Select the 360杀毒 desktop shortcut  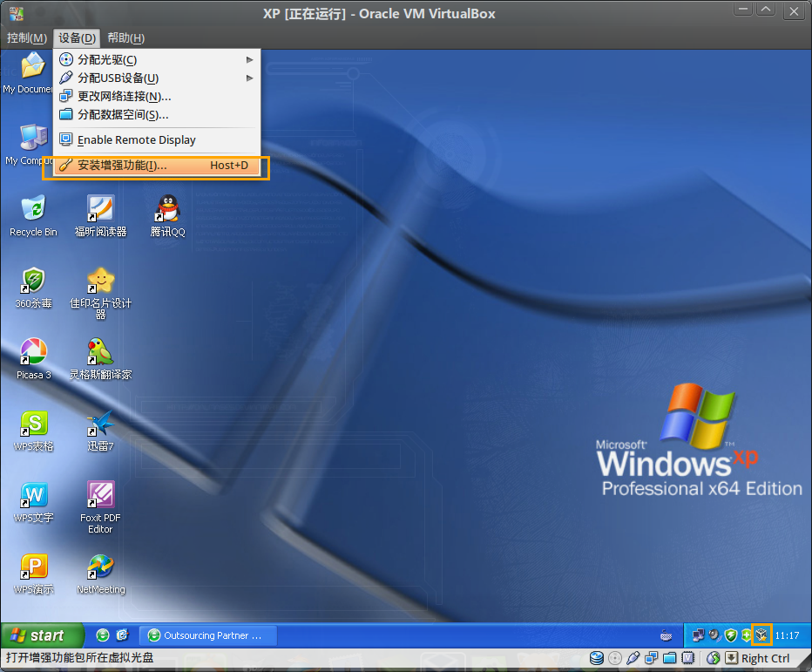34,288
